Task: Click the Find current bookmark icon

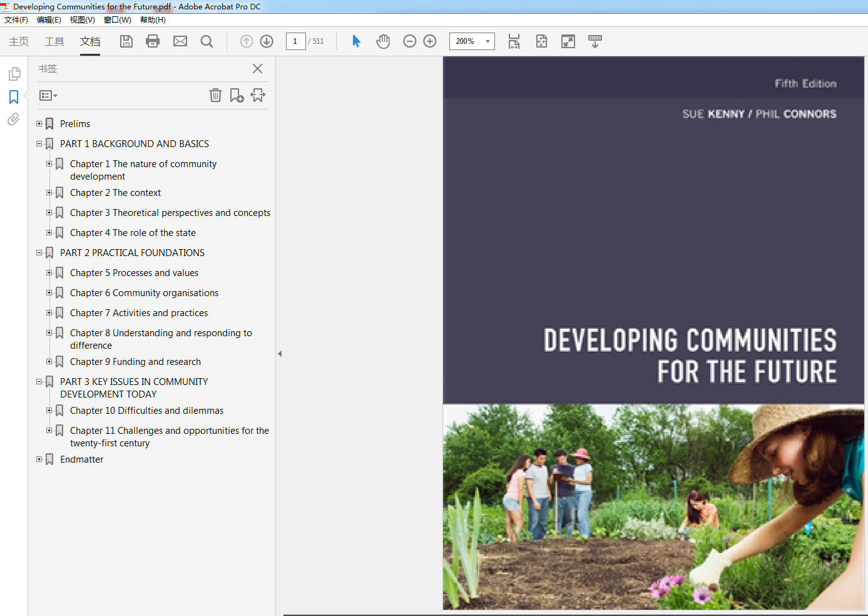Action: click(258, 95)
